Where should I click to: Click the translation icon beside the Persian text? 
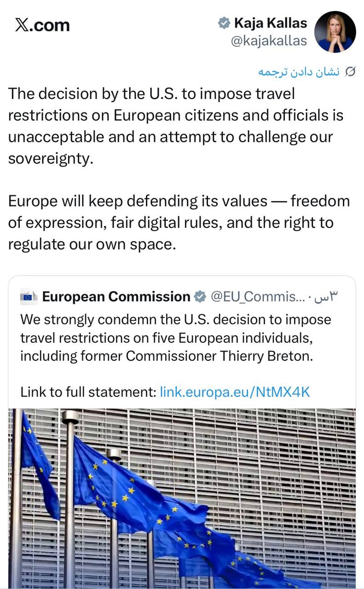click(350, 72)
